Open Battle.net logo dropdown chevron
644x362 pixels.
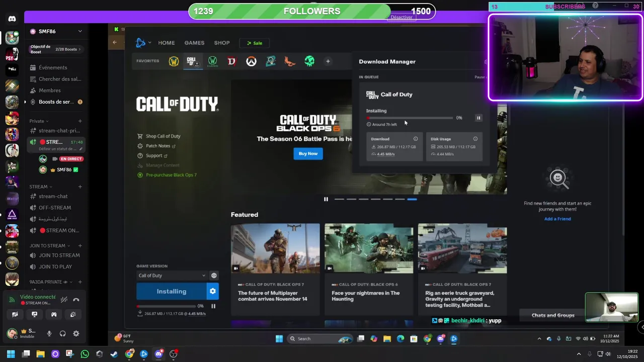click(149, 43)
